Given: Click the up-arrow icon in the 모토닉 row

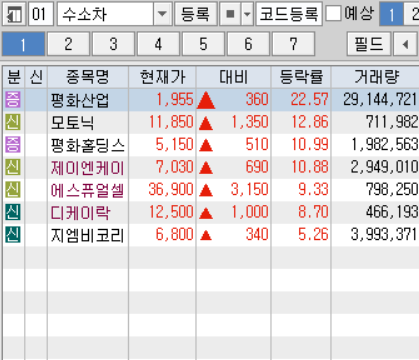Looking at the screenshot, I should click(206, 123).
